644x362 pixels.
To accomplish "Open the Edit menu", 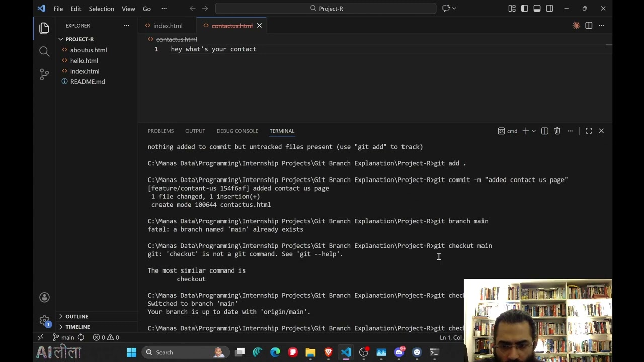I will coord(76,9).
